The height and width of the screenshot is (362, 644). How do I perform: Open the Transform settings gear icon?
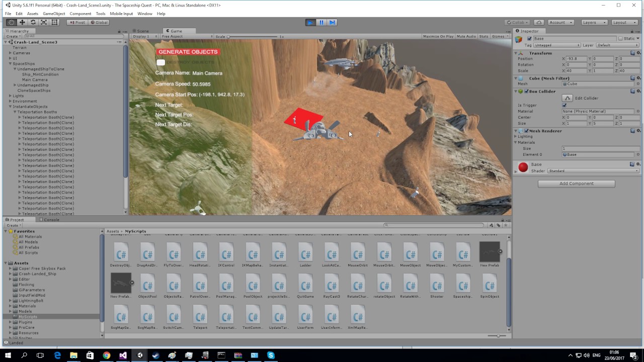(x=638, y=53)
